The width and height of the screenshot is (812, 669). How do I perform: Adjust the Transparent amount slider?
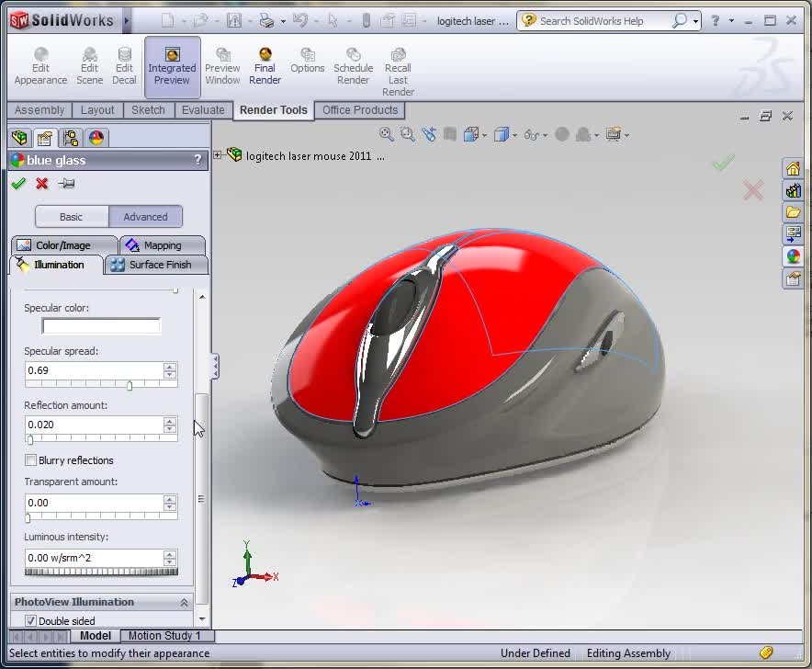pyautogui.click(x=28, y=517)
